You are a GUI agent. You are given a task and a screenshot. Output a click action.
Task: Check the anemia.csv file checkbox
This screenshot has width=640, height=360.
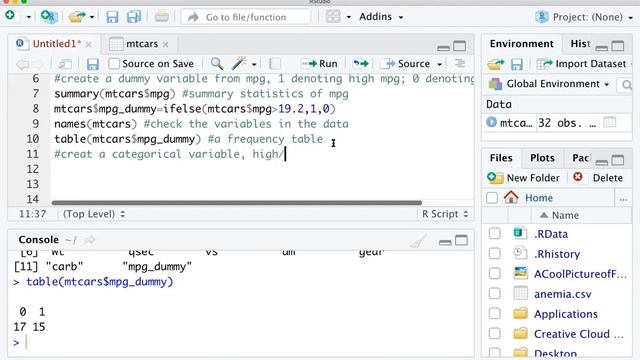pos(494,293)
